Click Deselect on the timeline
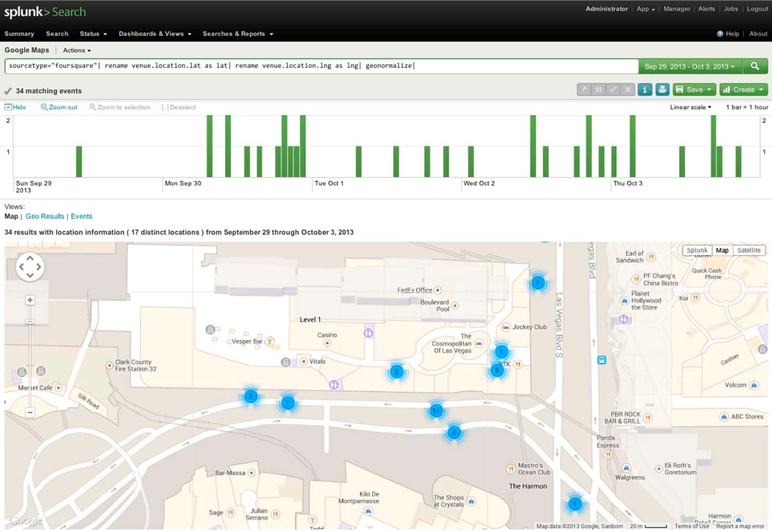 [179, 107]
